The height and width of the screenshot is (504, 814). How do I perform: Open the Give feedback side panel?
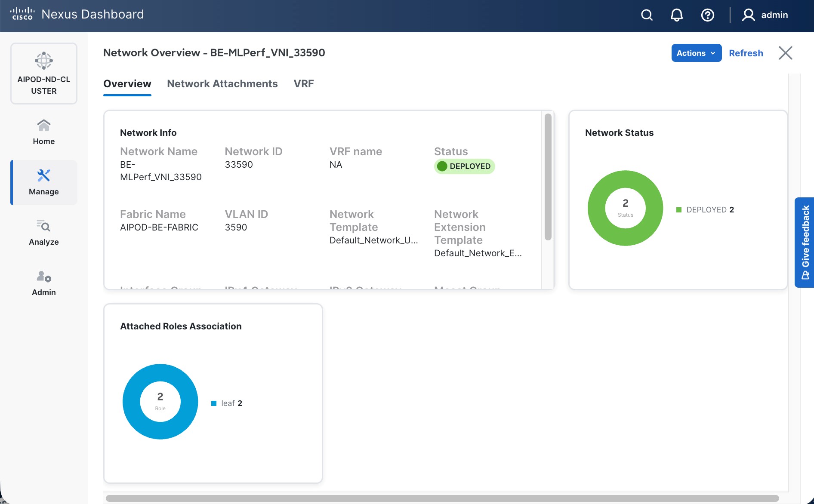pyautogui.click(x=805, y=242)
